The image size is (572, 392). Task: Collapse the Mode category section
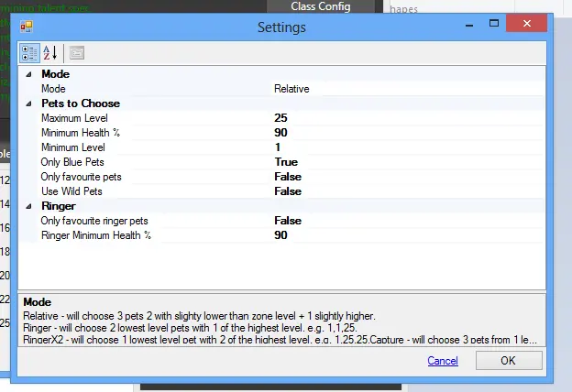pyautogui.click(x=27, y=74)
